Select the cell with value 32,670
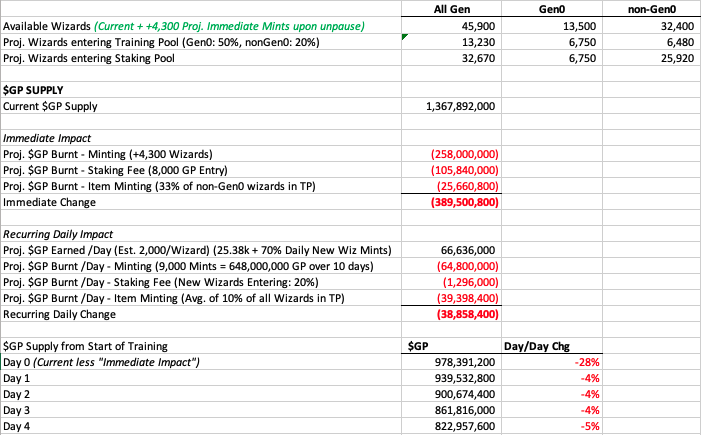Screen dimensions: 701x435 pos(452,59)
